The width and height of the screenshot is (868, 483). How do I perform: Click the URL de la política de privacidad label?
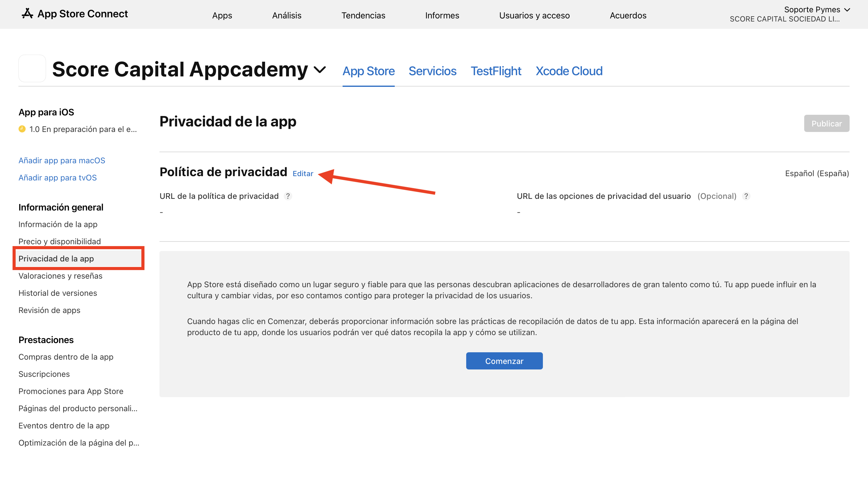[219, 196]
